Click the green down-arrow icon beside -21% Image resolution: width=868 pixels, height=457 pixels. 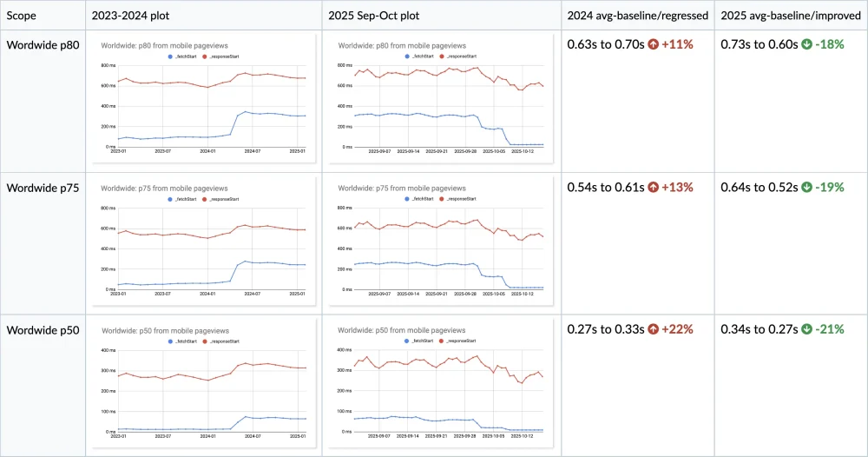point(806,330)
